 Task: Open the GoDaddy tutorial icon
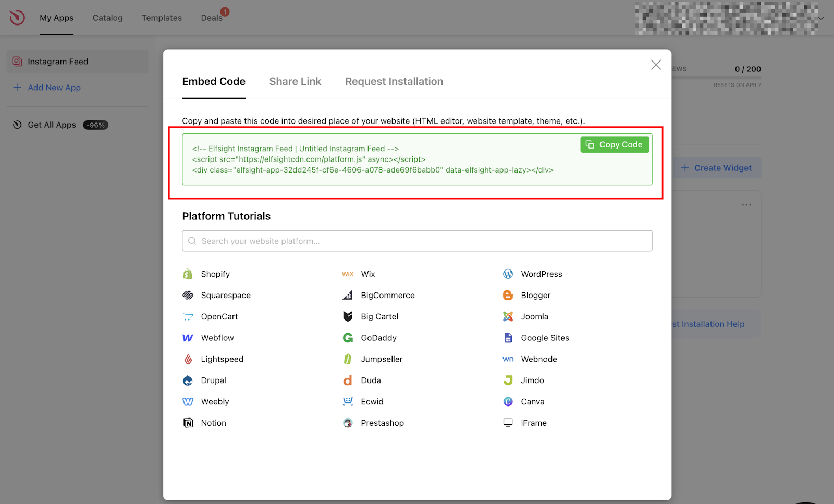[348, 338]
